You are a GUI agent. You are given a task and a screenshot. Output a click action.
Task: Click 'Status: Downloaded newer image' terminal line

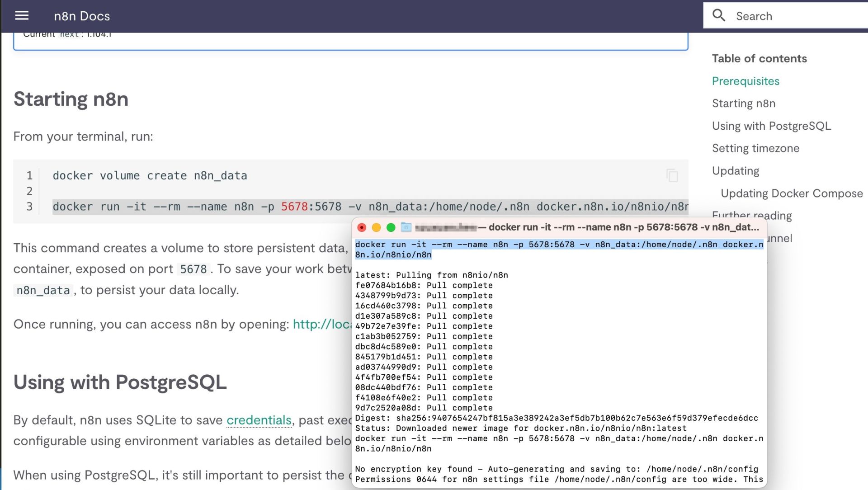tap(521, 428)
